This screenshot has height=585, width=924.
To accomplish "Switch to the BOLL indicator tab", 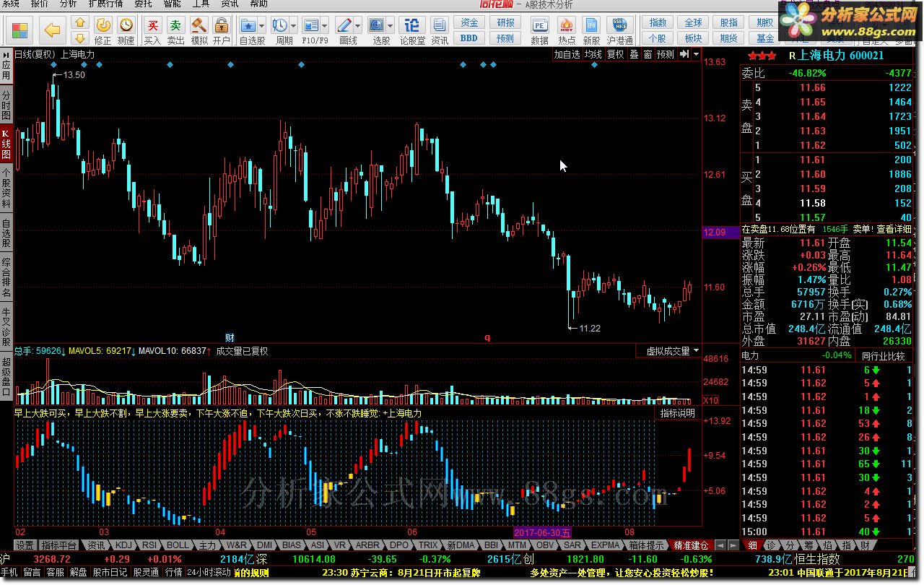I will (x=177, y=545).
